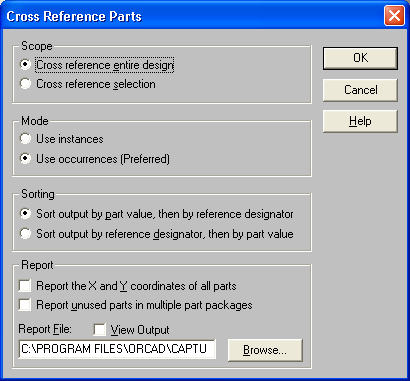Viewport: 410px width, 381px height.
Task: Click the Sorting group heading
Action: pyautogui.click(x=38, y=194)
